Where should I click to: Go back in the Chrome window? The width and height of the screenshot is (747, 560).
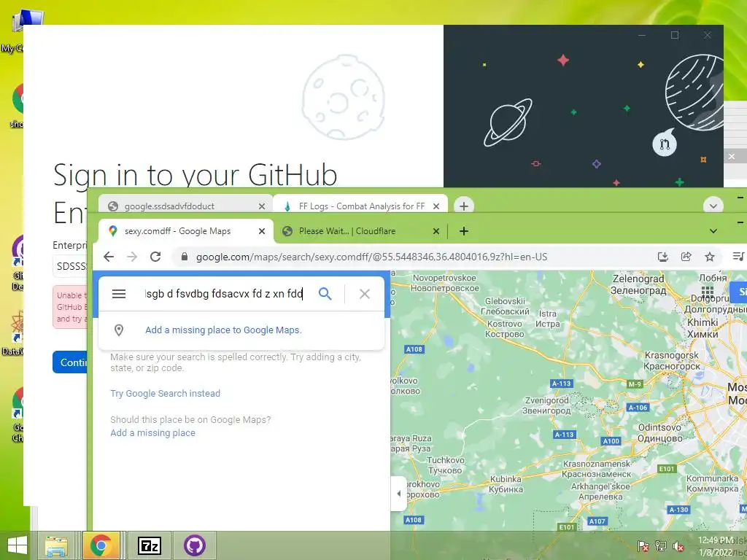point(109,257)
